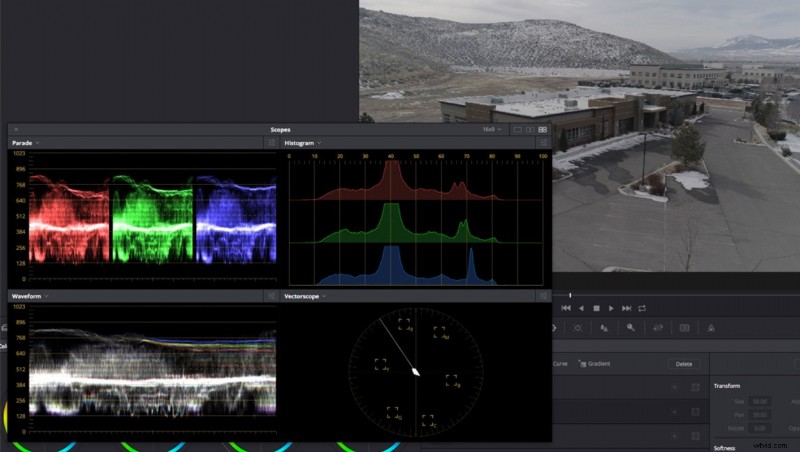Click the Transform section heading
The height and width of the screenshot is (452, 800).
[x=727, y=386]
